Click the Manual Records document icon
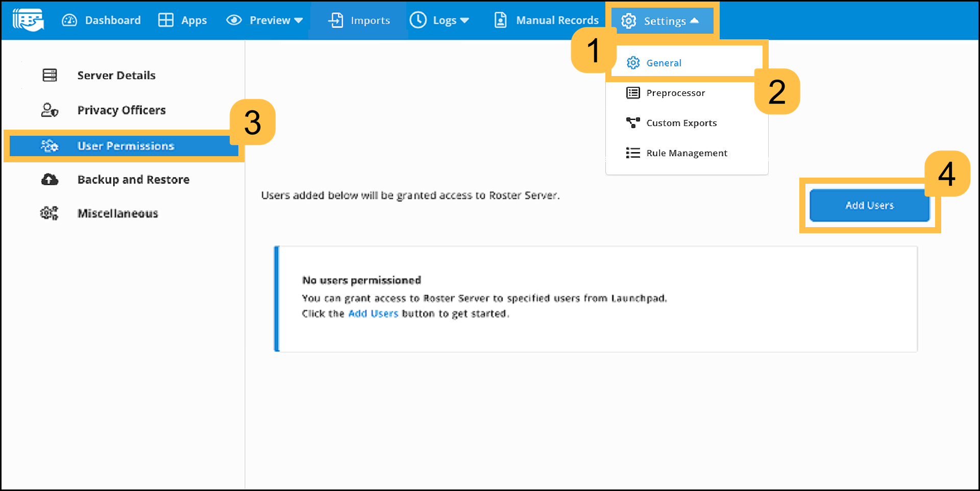The width and height of the screenshot is (980, 491). click(501, 20)
